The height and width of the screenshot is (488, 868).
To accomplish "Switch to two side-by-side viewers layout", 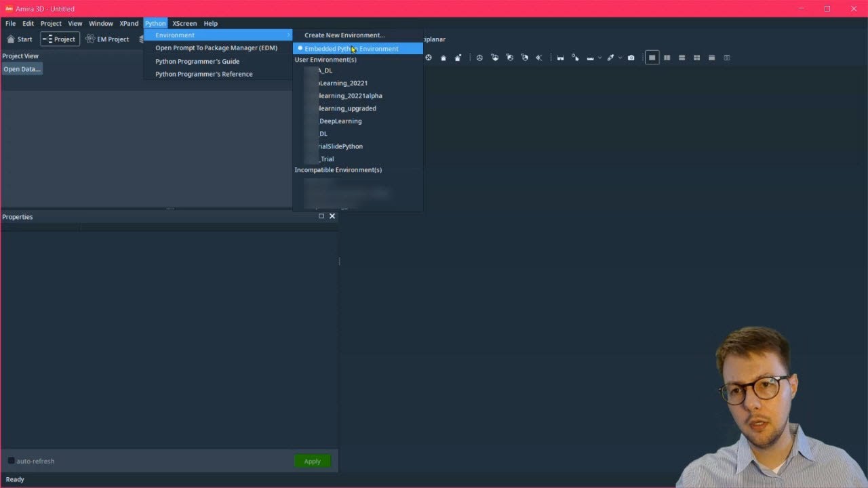I will (667, 58).
